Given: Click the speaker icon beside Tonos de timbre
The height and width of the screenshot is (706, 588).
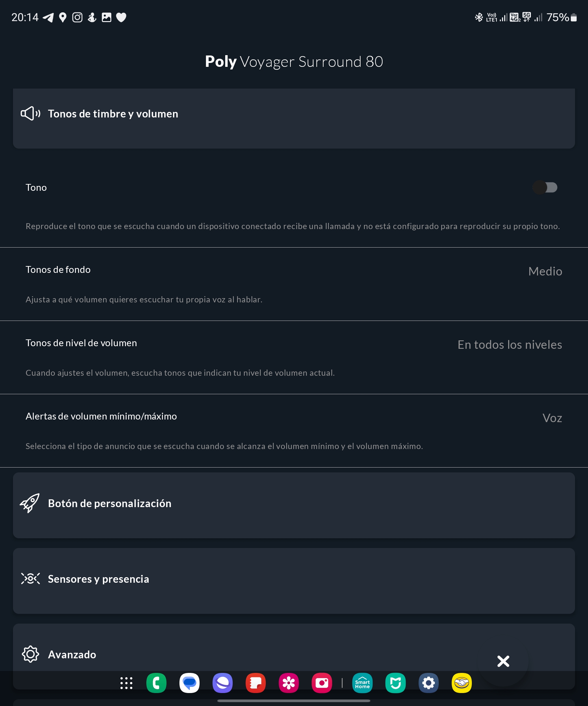Looking at the screenshot, I should (30, 114).
